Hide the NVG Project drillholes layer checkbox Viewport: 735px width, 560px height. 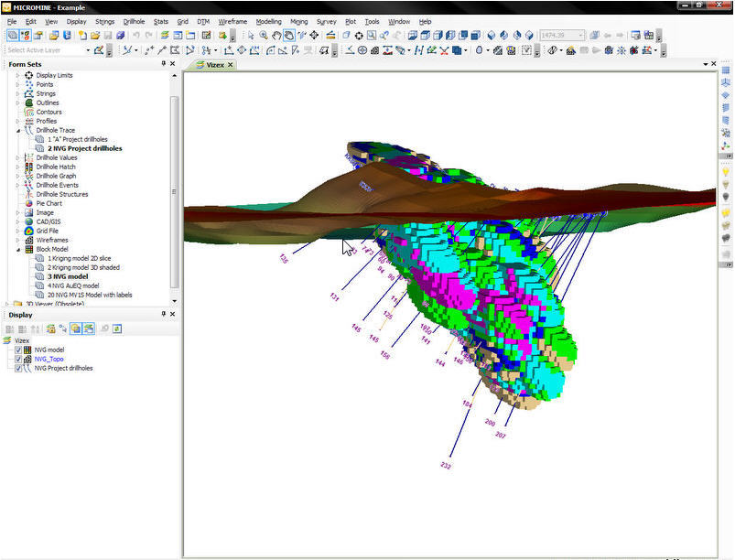click(18, 368)
